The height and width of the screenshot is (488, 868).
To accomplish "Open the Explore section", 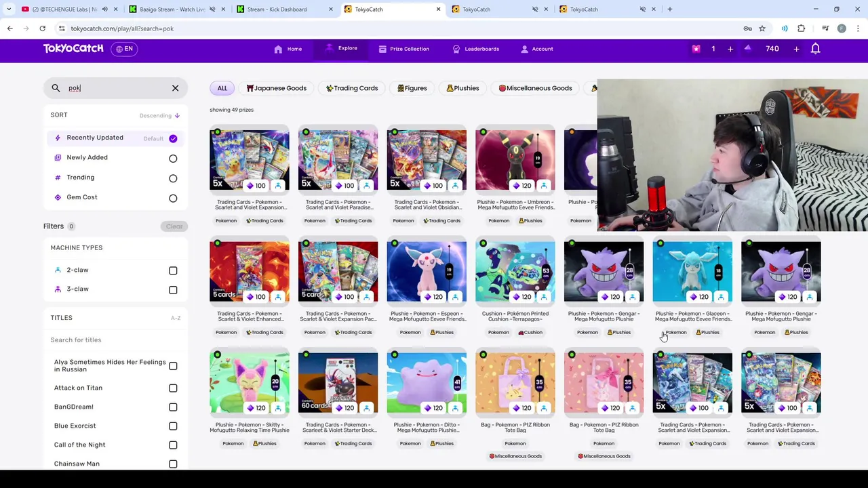I will tap(342, 48).
